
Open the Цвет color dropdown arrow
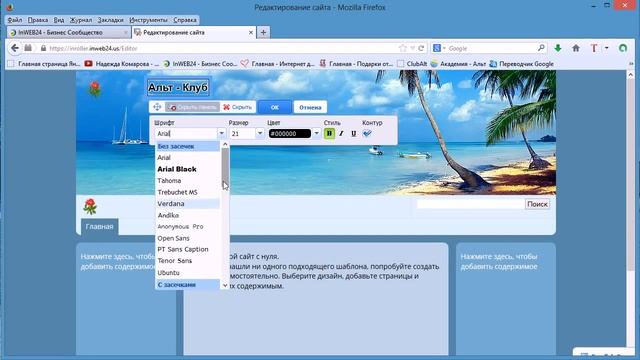click(x=316, y=133)
